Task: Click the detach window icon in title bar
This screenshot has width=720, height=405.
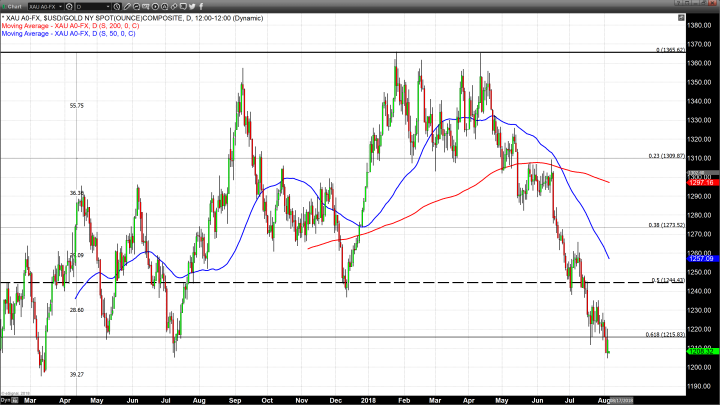Action: click(703, 2)
